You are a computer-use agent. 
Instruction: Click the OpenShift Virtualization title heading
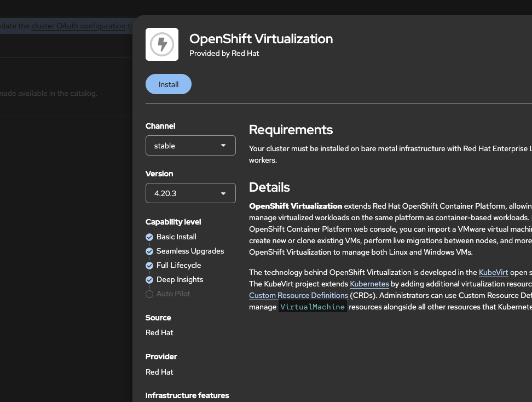pyautogui.click(x=261, y=39)
